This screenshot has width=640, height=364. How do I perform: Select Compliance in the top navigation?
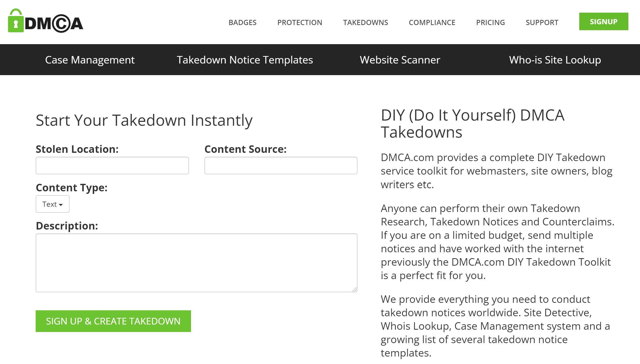coord(432,22)
